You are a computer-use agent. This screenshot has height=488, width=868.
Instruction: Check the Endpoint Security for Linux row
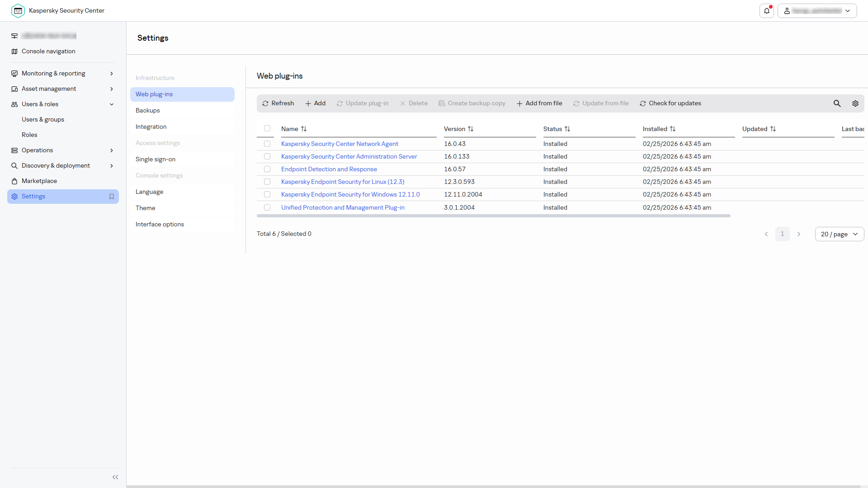[x=267, y=182]
